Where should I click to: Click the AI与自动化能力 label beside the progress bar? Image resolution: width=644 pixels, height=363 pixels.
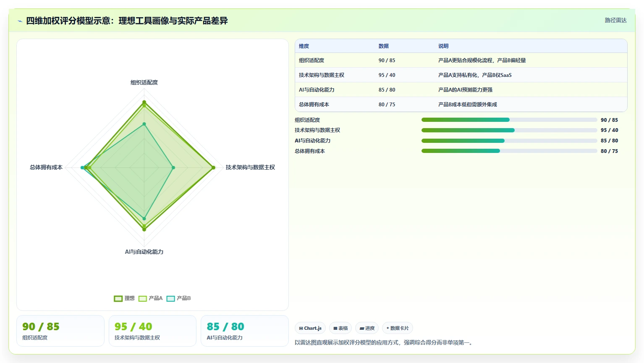point(312,141)
